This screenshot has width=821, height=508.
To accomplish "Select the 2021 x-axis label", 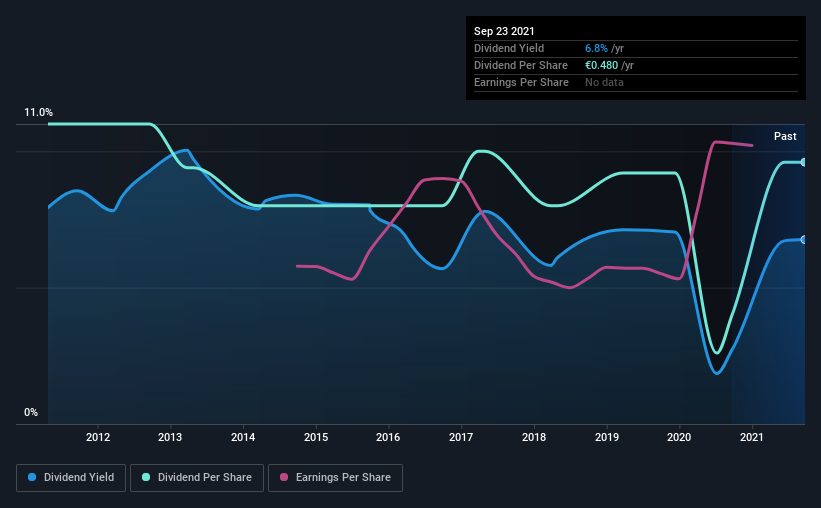I will tap(752, 437).
